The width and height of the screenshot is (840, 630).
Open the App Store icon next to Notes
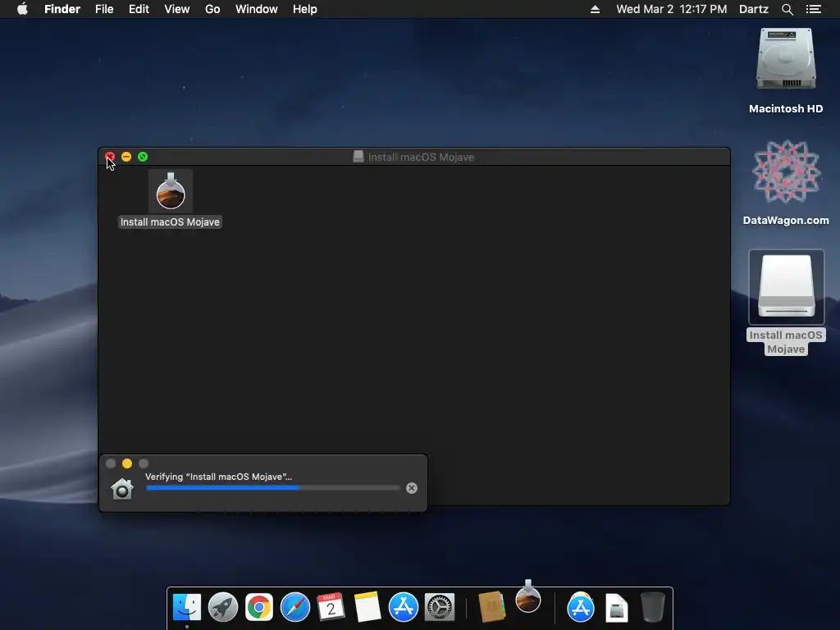pyautogui.click(x=403, y=607)
